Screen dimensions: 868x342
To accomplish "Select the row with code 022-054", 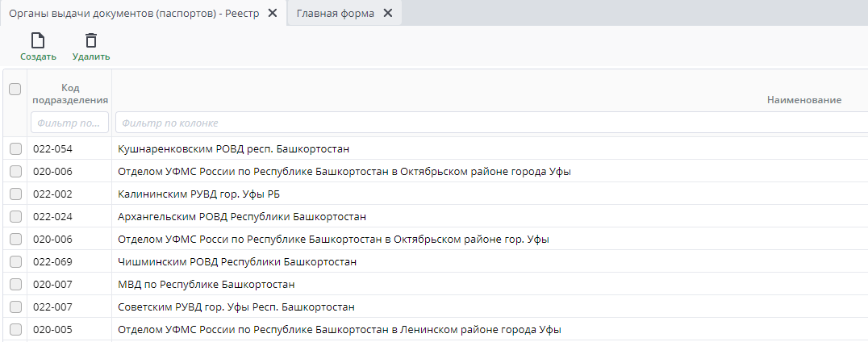I will [x=51, y=149].
